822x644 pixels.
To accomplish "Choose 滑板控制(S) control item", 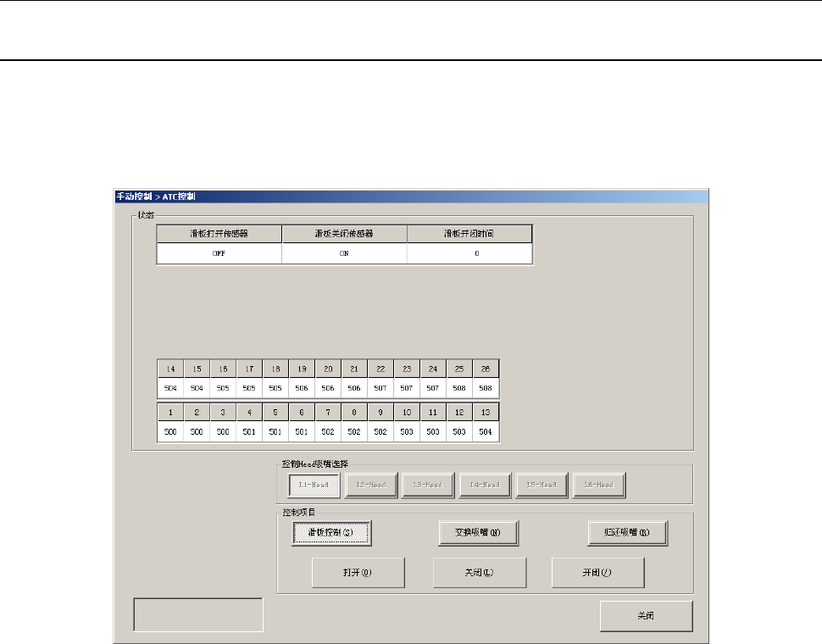I will 331,533.
